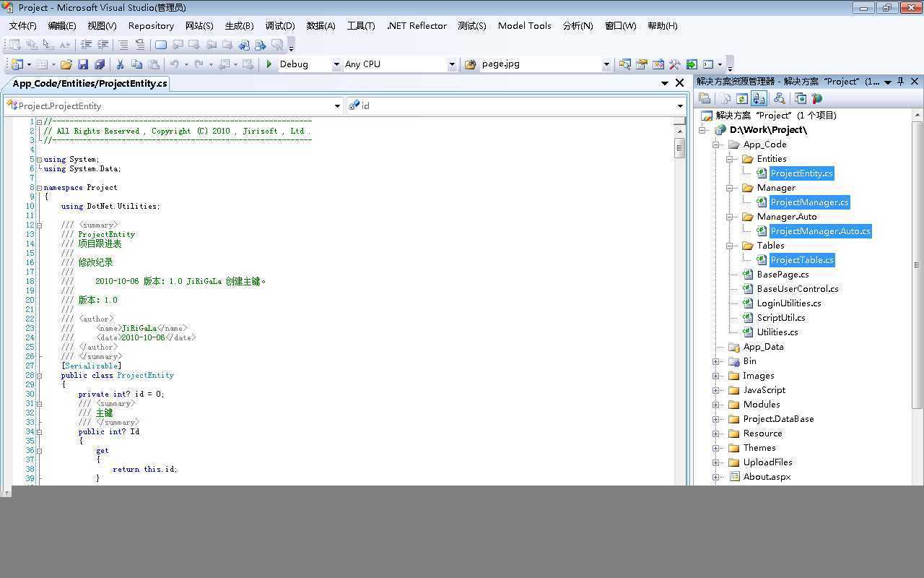Select ProjectTable.cs in Solution Explorer
The image size is (924, 578).
click(802, 260)
